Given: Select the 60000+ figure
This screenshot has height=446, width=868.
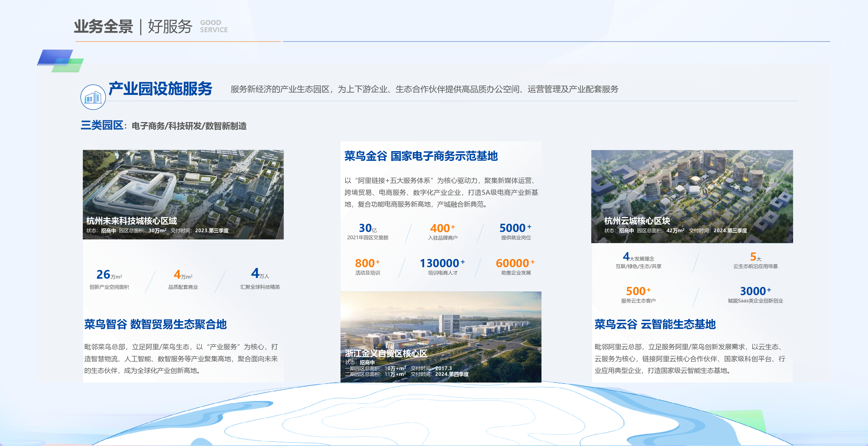Looking at the screenshot, I should (515, 263).
